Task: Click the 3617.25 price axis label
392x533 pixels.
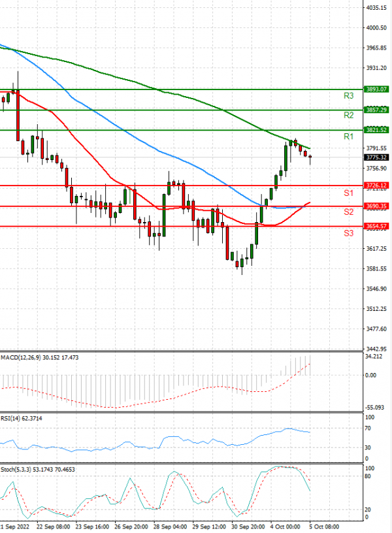Action: click(376, 249)
